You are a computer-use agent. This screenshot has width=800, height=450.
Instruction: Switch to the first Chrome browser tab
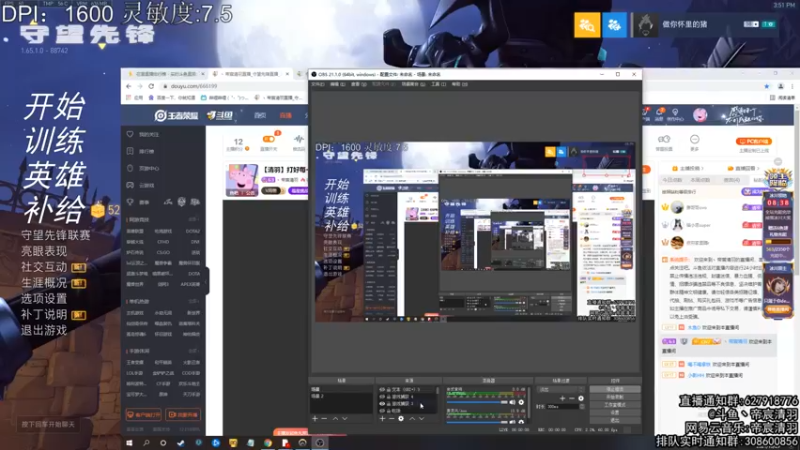click(x=165, y=74)
